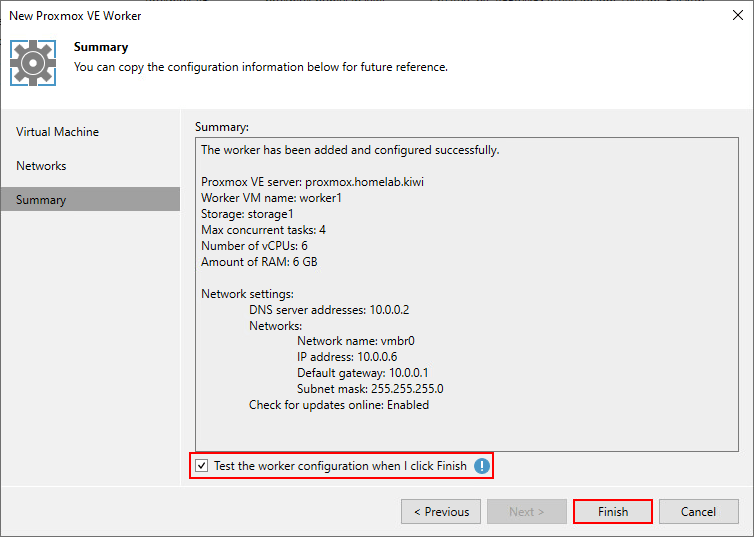Click the Worker VM name worker1 line

(272, 198)
